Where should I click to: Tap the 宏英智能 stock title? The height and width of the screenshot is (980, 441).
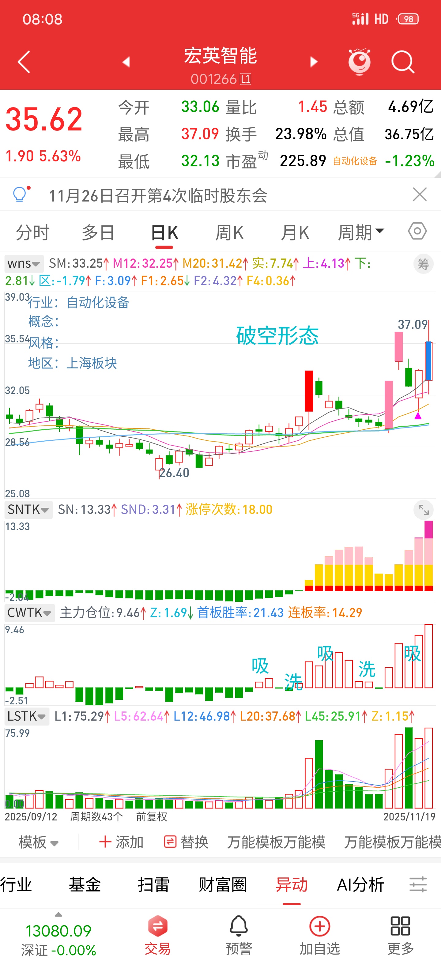[220, 56]
